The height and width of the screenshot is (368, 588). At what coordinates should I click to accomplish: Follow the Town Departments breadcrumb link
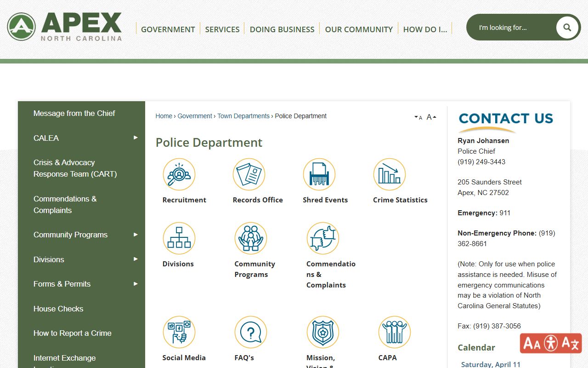point(243,116)
